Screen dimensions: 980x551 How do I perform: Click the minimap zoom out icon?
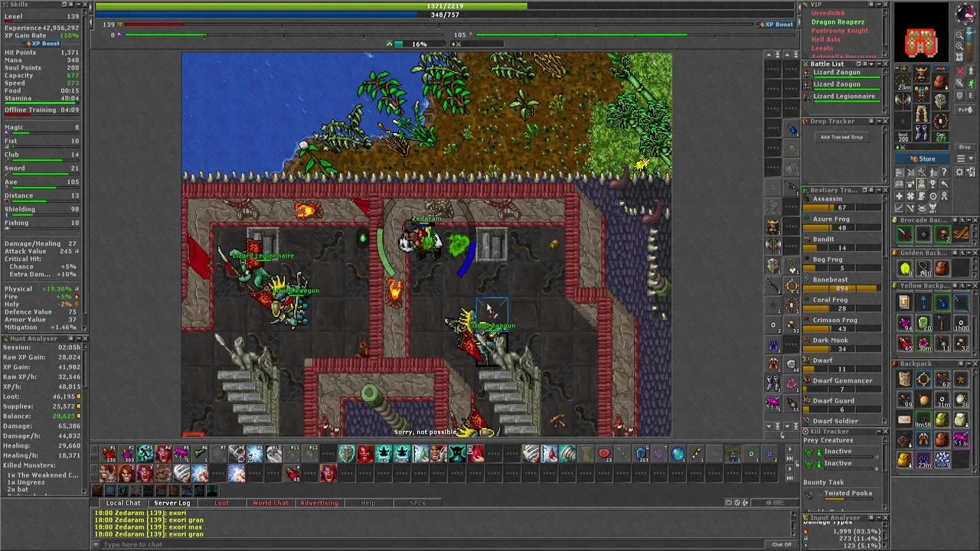tap(959, 35)
